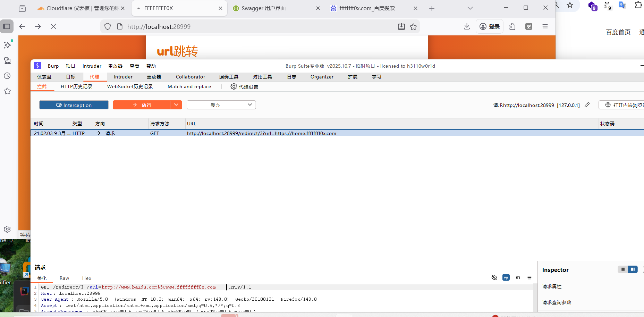Open the Chrome extensions puzzle icon
The width and height of the screenshot is (644, 317).
638,5
